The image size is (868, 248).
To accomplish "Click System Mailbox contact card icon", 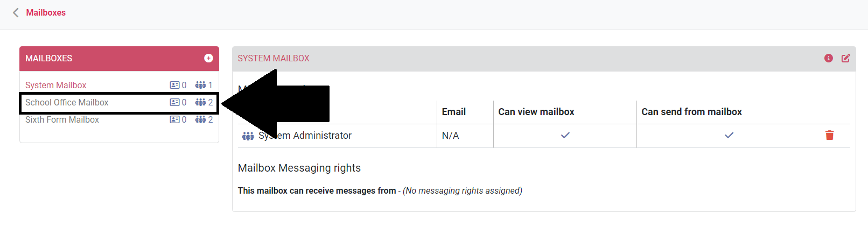I will click(174, 85).
